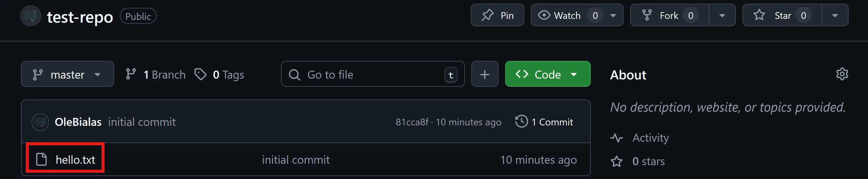The width and height of the screenshot is (868, 179).
Task: Open the repository Activity link
Action: coord(650,138)
